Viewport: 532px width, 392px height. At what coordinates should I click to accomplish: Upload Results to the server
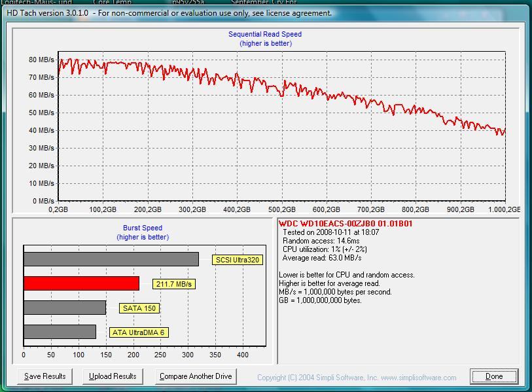coord(113,376)
